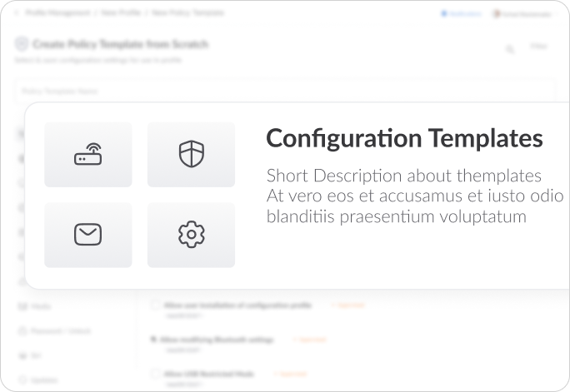
Task: Click the Filter button
Action: (x=538, y=46)
